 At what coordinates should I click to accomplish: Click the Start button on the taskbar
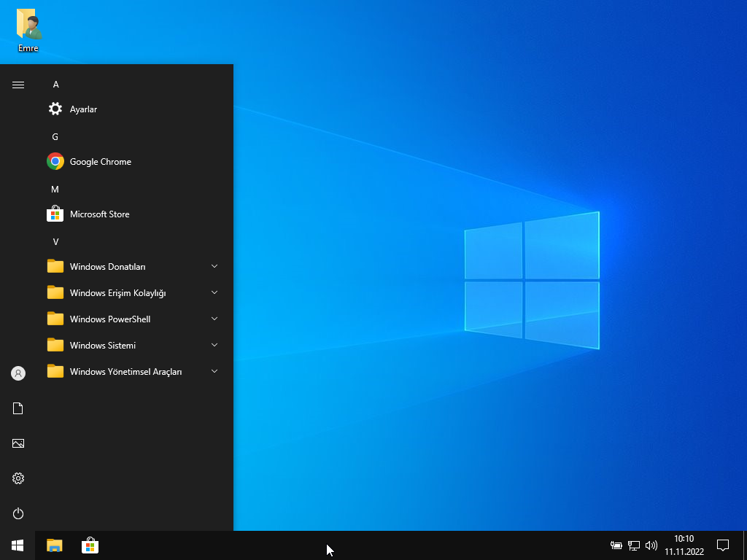(17, 545)
